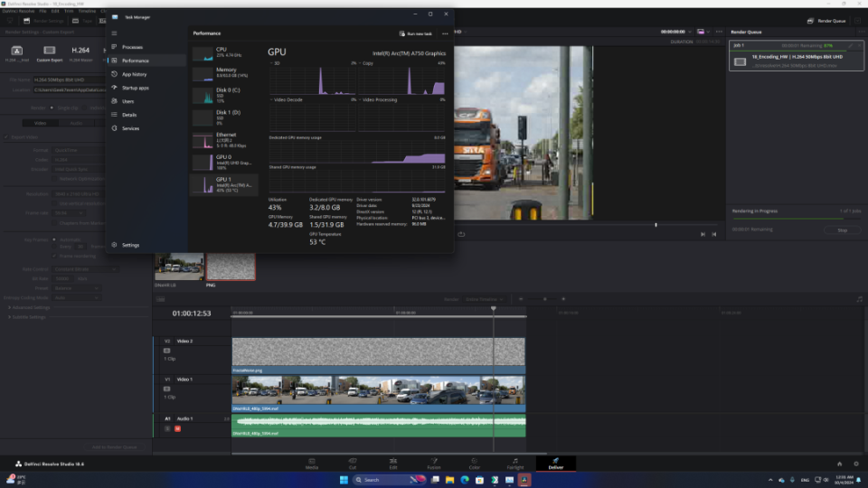Select Automatic key frames radio button
The width and height of the screenshot is (868, 488).
(x=54, y=239)
